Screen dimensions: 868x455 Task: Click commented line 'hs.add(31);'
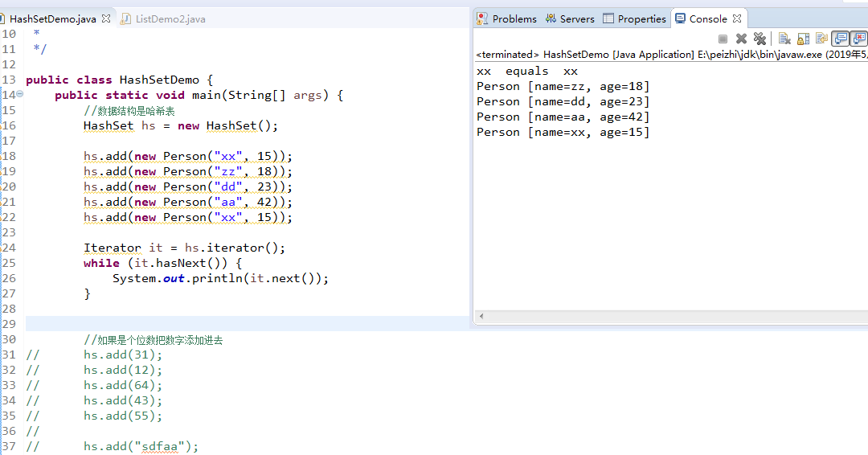123,355
